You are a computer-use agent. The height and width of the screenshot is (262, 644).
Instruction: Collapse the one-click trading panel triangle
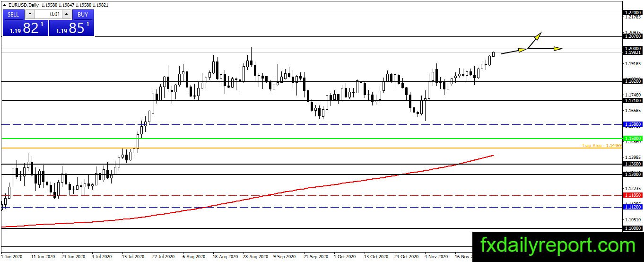point(4,6)
